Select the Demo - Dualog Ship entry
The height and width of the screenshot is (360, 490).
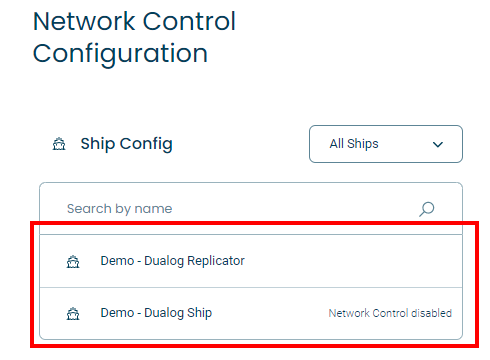point(251,313)
